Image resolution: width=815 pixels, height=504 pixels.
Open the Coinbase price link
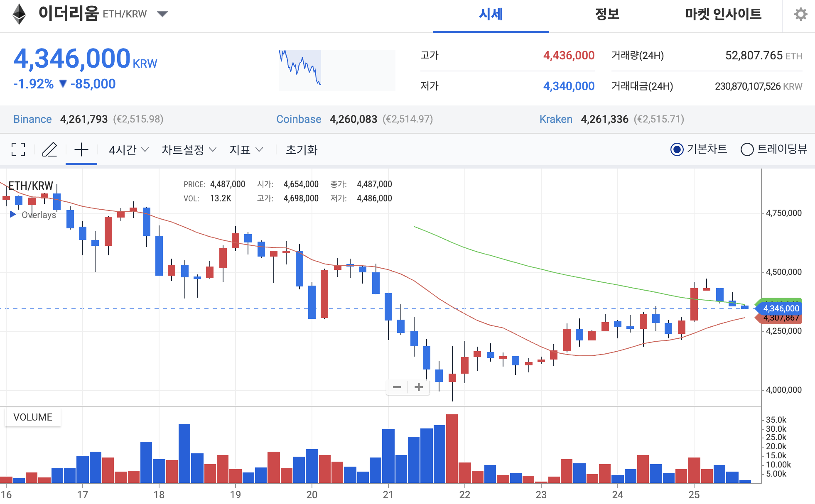(x=299, y=119)
